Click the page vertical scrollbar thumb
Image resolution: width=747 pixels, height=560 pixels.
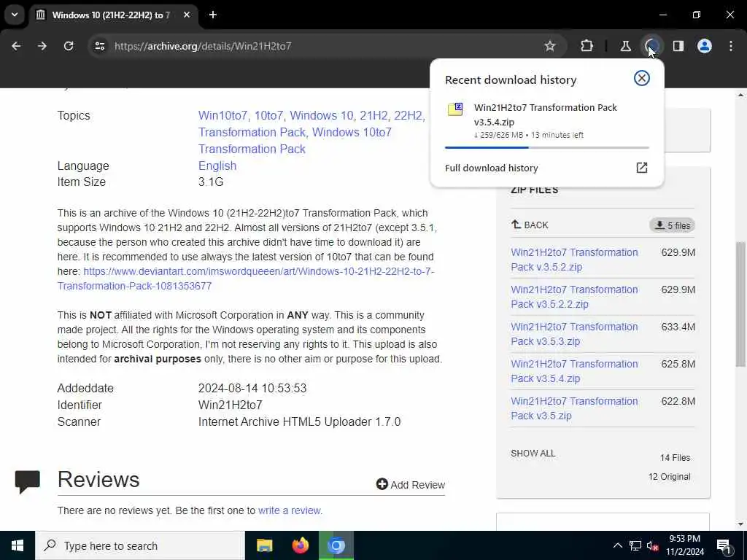(741, 305)
